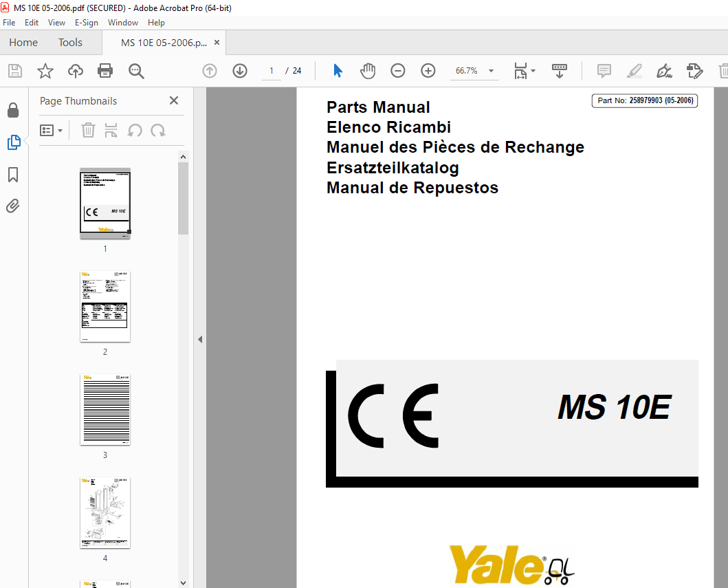Click the Part No: 258979903 text

[x=645, y=100]
